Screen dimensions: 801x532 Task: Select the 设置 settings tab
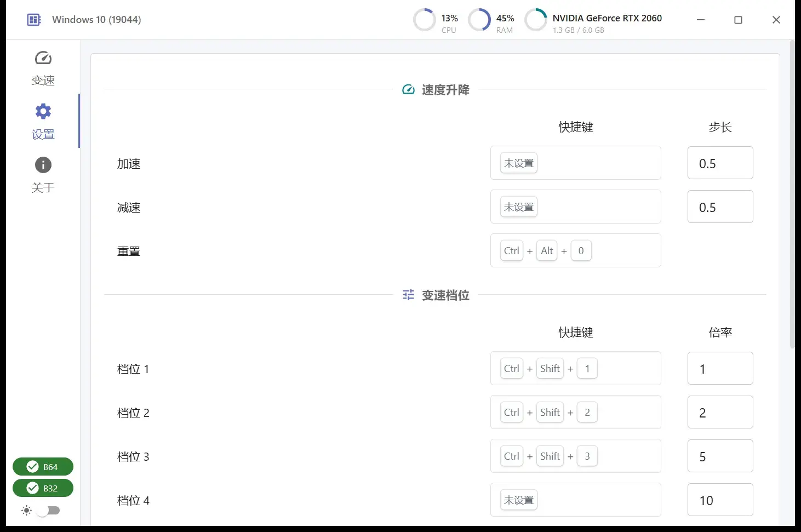[43, 122]
